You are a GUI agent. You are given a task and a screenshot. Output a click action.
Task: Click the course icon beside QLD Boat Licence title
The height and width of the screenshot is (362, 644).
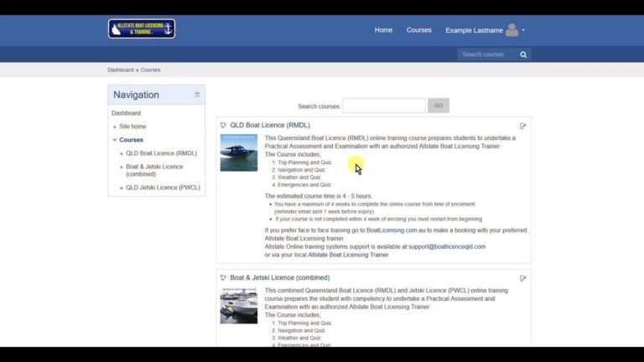pos(223,125)
